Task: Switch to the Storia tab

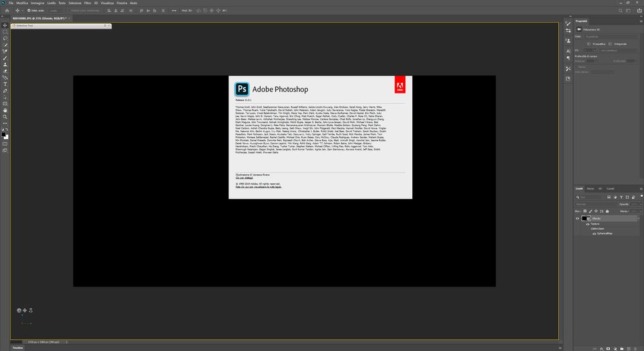Action: [590, 189]
